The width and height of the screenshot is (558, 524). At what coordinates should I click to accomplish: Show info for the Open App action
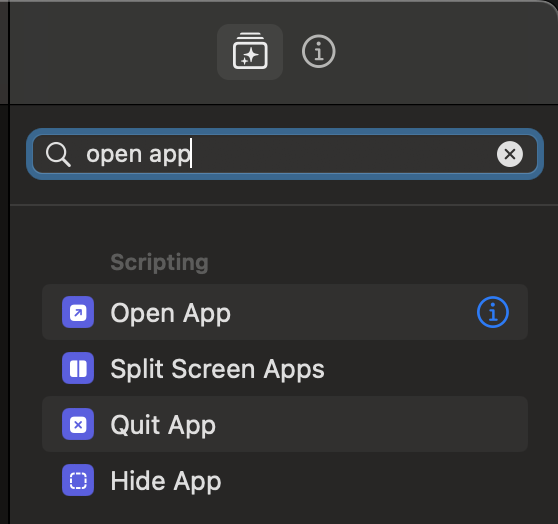[493, 312]
